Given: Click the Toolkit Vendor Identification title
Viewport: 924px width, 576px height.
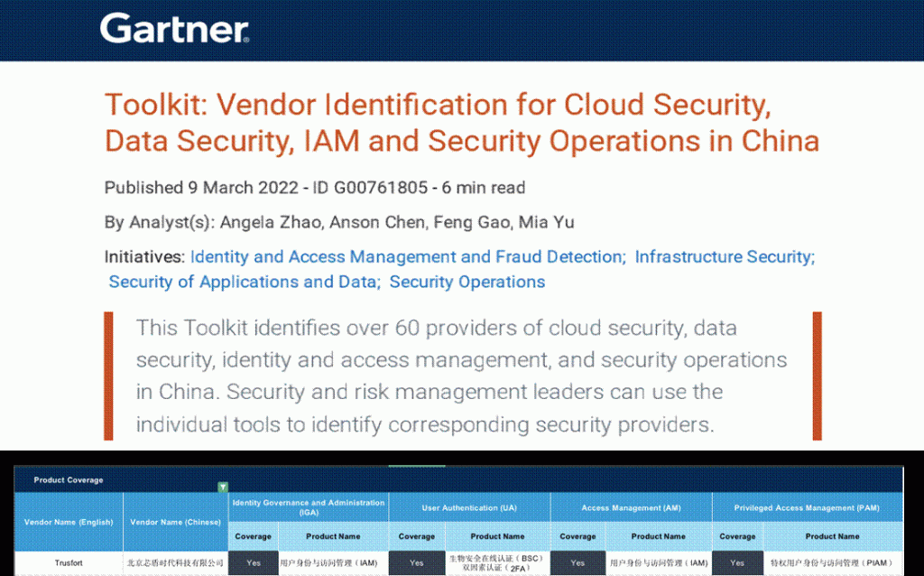Looking at the screenshot, I should [x=462, y=123].
